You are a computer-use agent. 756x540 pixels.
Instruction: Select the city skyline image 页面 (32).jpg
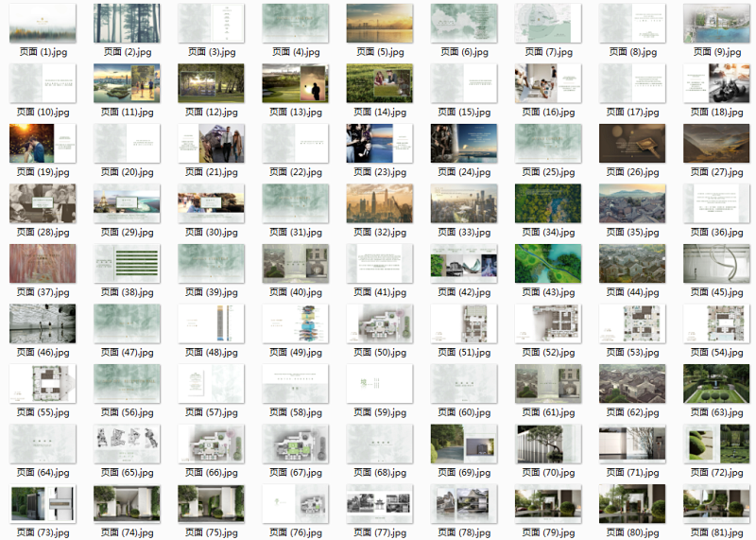(x=379, y=203)
